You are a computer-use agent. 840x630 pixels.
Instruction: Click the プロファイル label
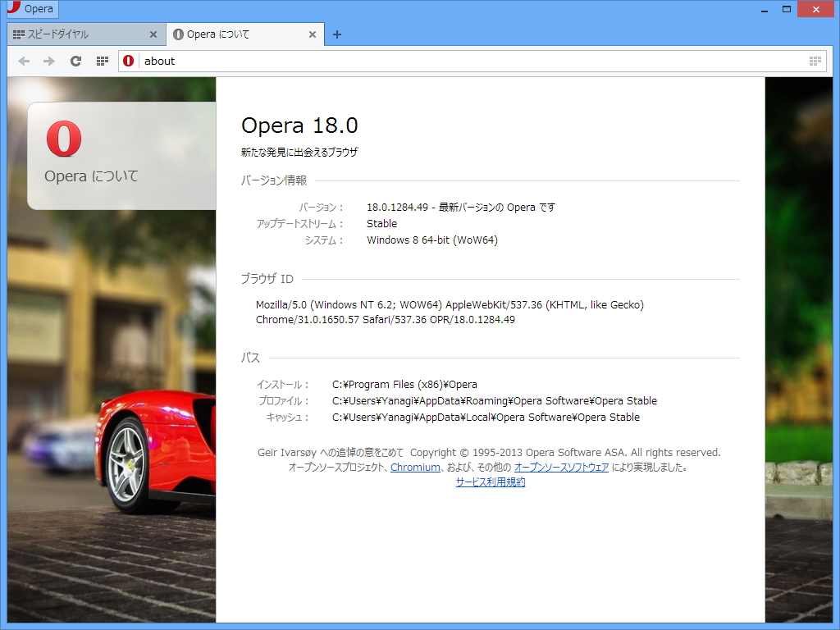283,400
